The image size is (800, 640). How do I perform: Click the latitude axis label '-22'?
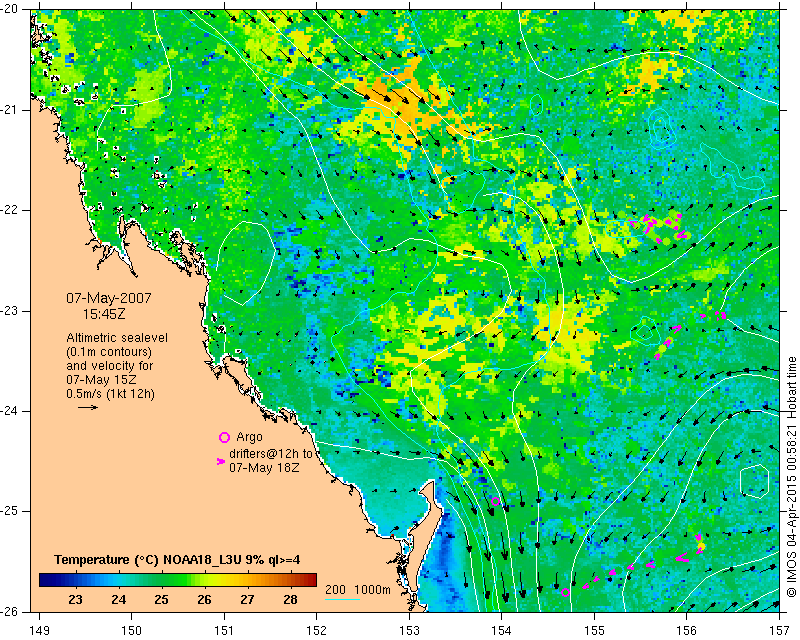pos(9,210)
